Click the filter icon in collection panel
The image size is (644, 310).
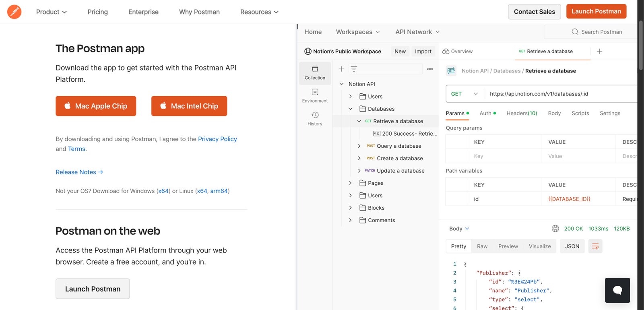[354, 69]
